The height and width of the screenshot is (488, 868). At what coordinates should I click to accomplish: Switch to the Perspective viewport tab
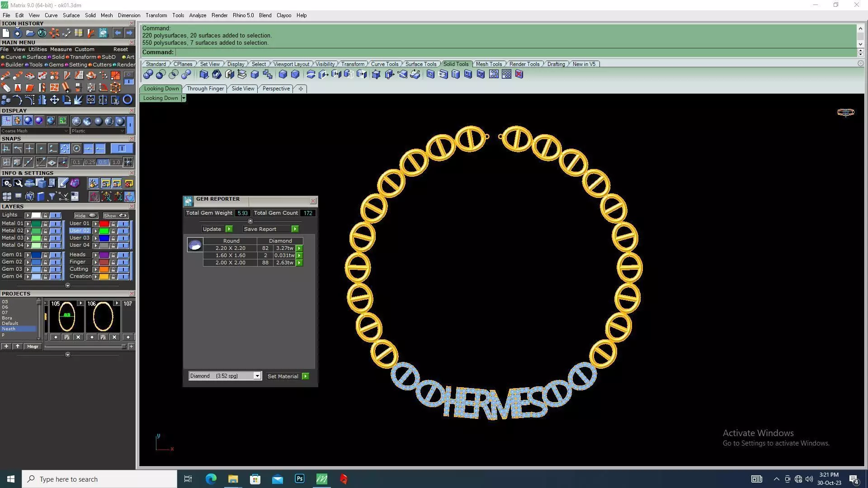click(x=276, y=89)
